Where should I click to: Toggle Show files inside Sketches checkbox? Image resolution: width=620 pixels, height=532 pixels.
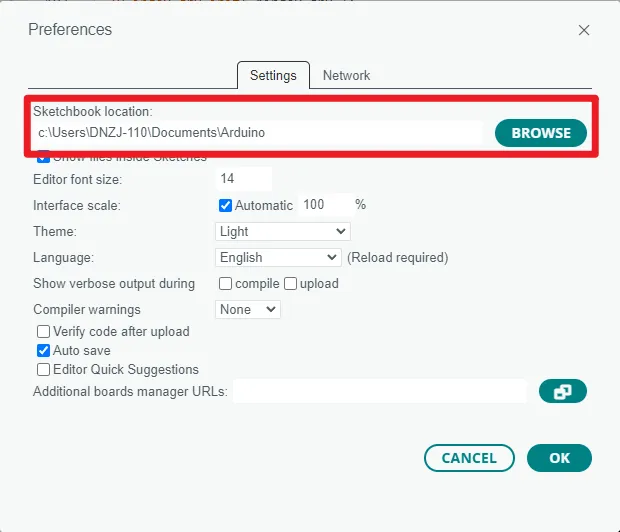tap(44, 157)
